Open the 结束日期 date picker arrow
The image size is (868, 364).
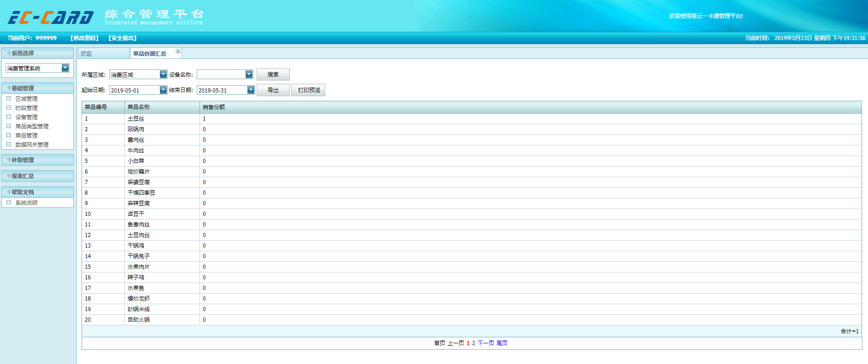pyautogui.click(x=251, y=90)
